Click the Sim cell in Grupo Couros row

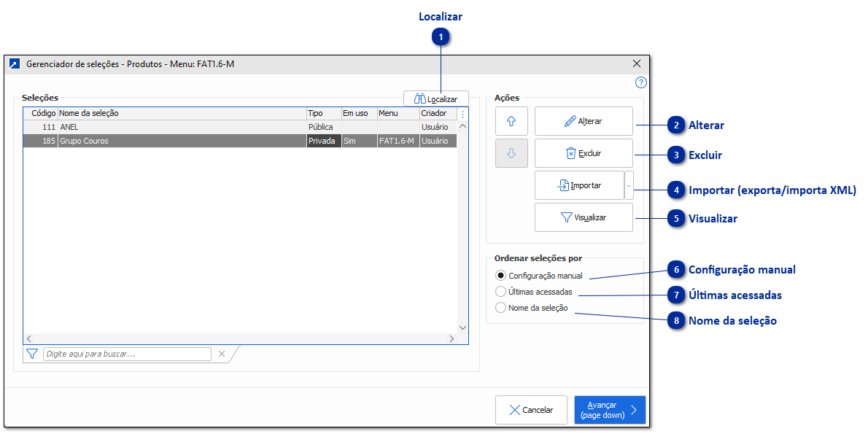(x=360, y=141)
